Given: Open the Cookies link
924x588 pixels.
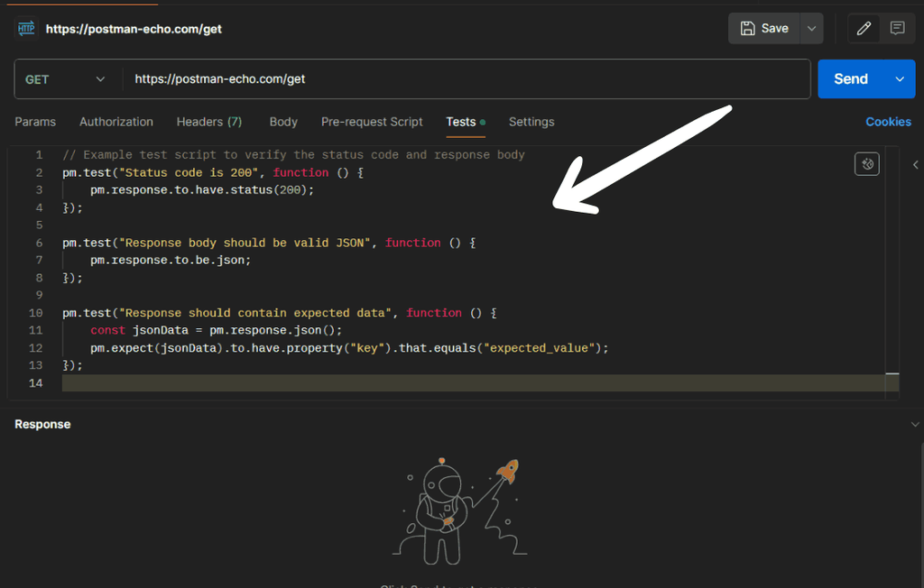Looking at the screenshot, I should click(x=888, y=122).
